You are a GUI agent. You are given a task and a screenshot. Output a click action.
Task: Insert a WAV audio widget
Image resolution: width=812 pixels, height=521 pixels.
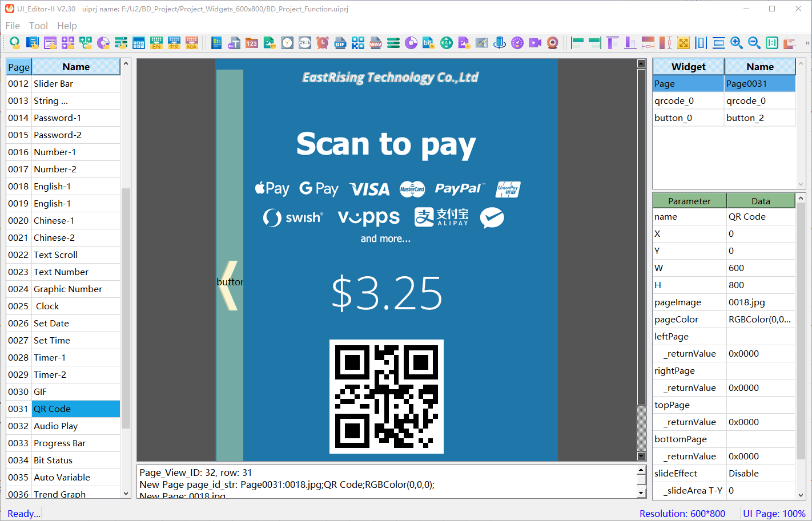(x=376, y=43)
